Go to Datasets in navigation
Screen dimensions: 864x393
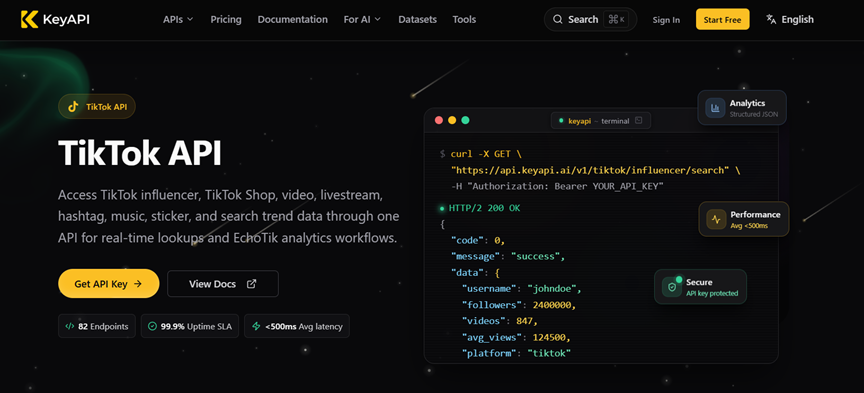click(x=418, y=19)
